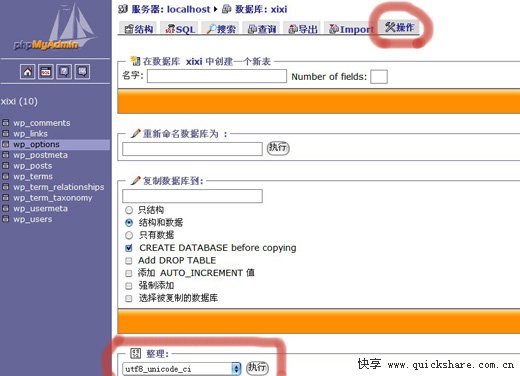Click 执行 button for renaming database

(278, 148)
